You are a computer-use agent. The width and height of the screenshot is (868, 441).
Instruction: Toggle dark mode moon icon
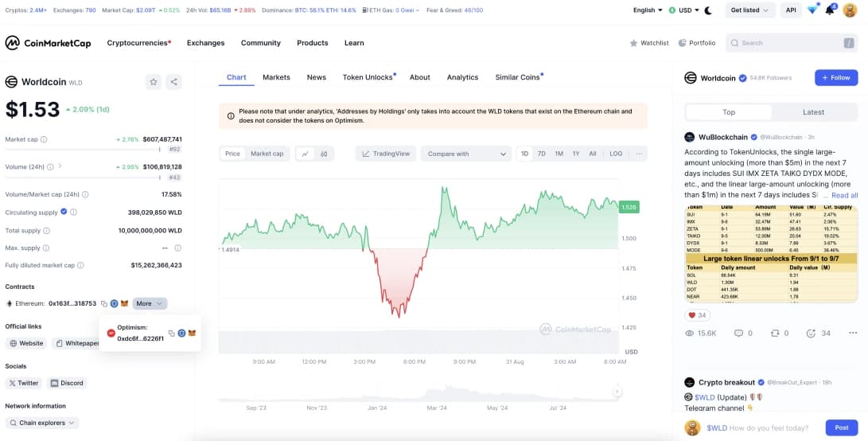tap(708, 10)
